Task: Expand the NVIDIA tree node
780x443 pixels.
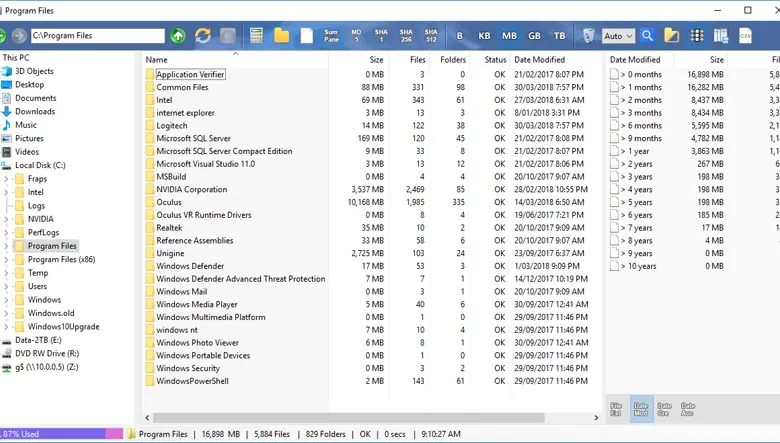Action: 6,219
